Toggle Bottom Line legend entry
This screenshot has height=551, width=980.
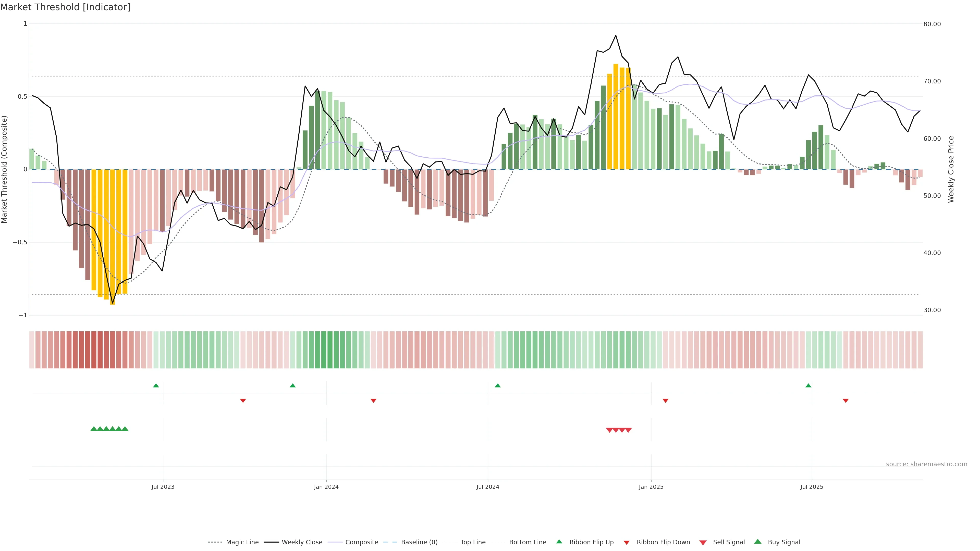tap(527, 542)
